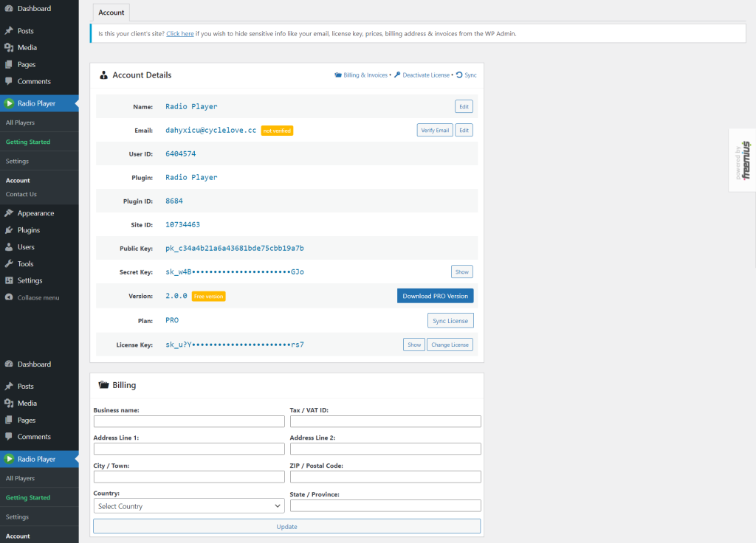This screenshot has height=543, width=756.
Task: Click the lower sidebar's Pages icon
Action: point(9,420)
